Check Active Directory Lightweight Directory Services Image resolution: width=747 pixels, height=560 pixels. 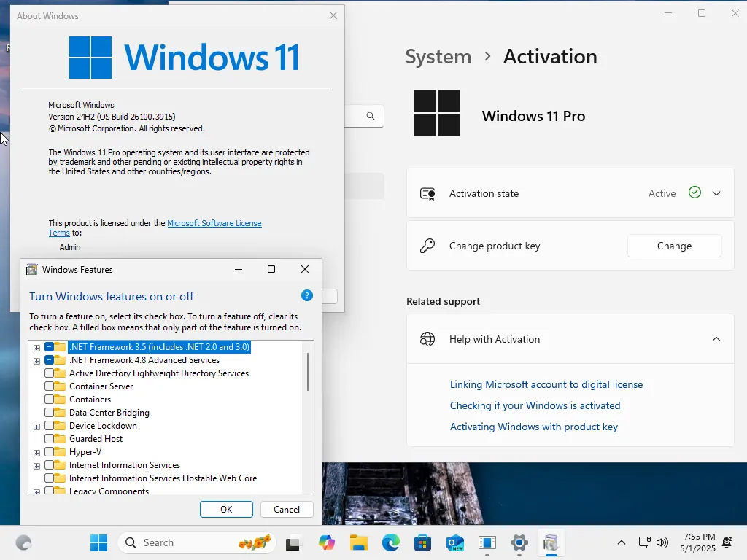pyautogui.click(x=49, y=373)
